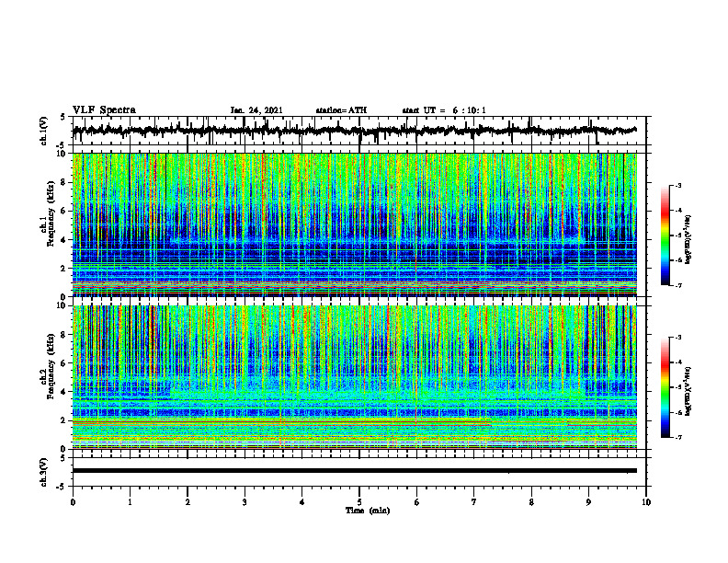Screen dimensions: 728x563
Task: Click the ch.1 voltage waveform trace
Action: (x=354, y=131)
